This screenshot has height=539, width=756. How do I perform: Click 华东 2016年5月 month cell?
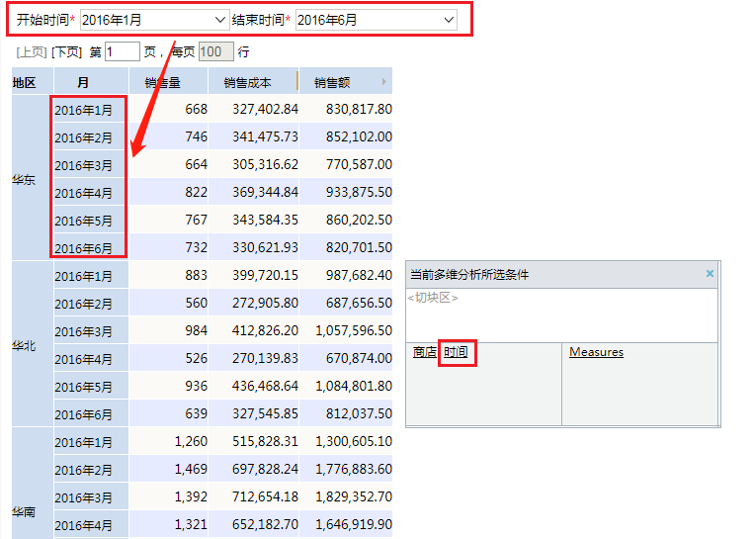point(91,220)
